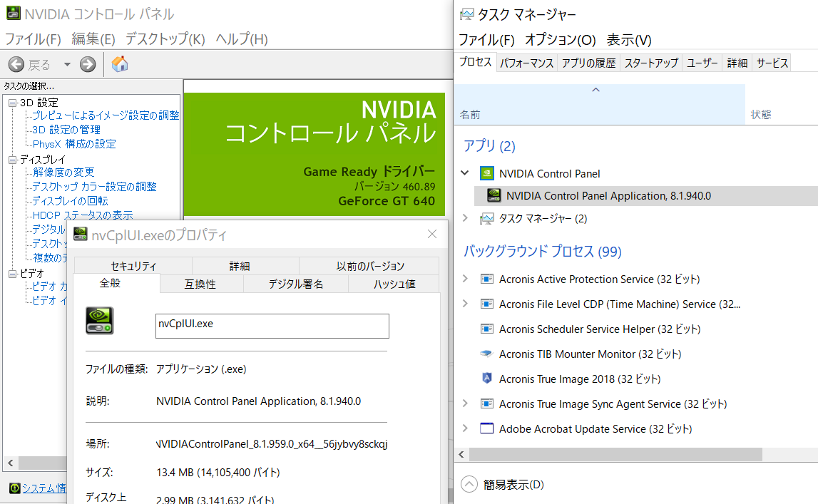Screen dimensions: 818x504
Task: Switch to Task Manager 詳細 tab
Action: (737, 63)
